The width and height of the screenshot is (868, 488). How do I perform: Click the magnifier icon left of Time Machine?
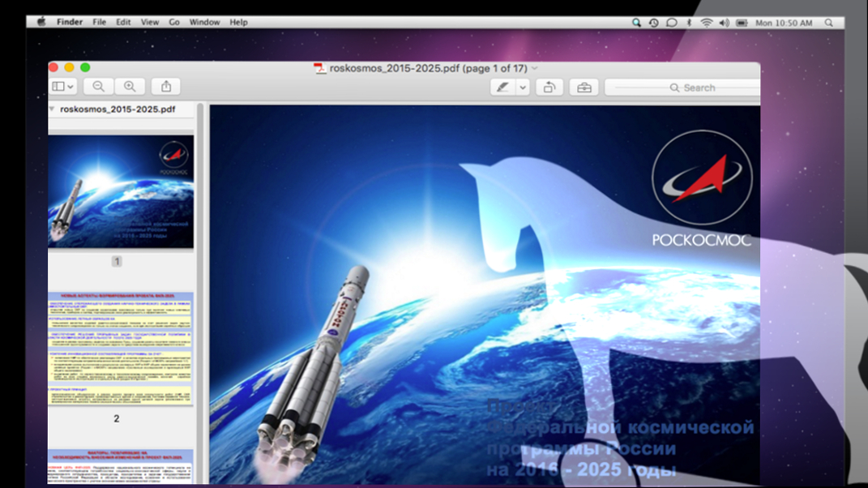tap(636, 23)
